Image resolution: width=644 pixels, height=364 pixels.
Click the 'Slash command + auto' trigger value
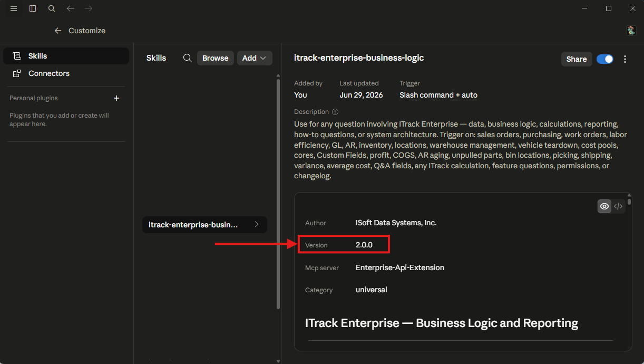point(438,95)
